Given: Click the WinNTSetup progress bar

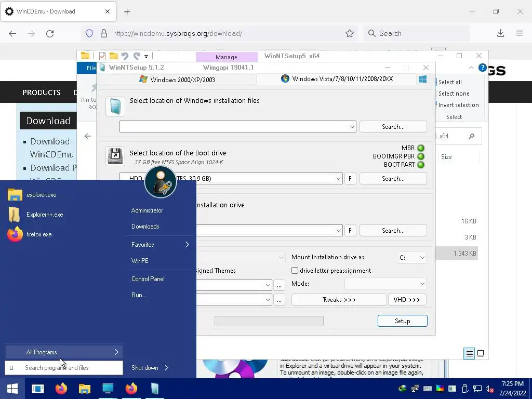Looking at the screenshot, I should (269, 321).
